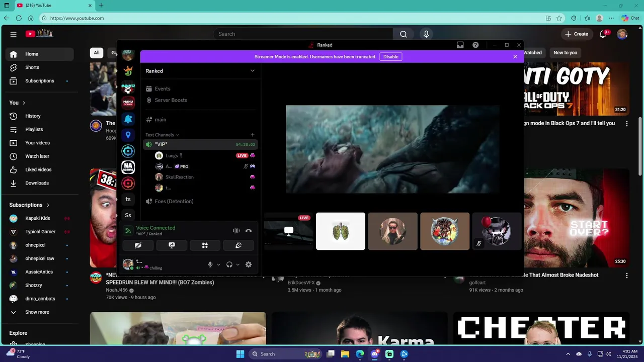Screen dimensions: 644x362
Task: Open Watch later in YouTube sidebar
Action: pos(40,156)
